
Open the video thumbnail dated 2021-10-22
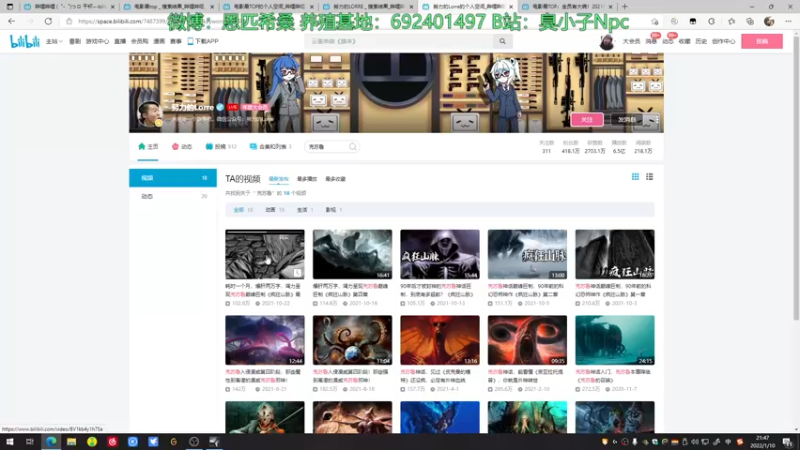point(265,254)
